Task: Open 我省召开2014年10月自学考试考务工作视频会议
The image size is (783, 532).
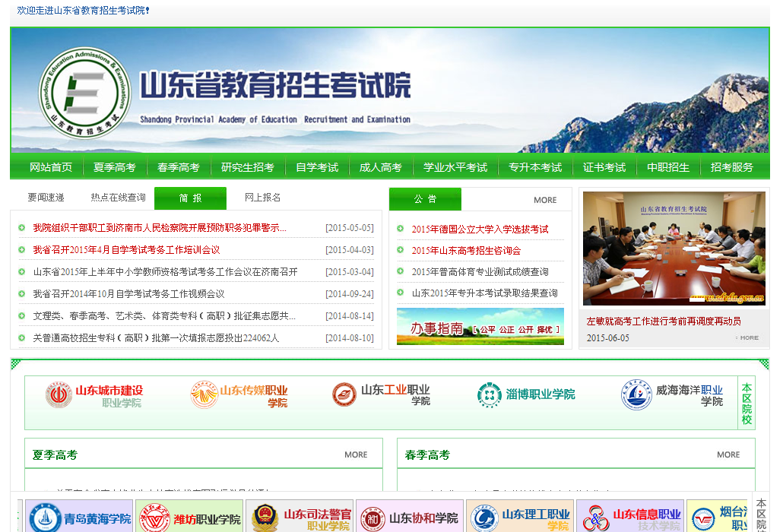Action: coord(128,294)
